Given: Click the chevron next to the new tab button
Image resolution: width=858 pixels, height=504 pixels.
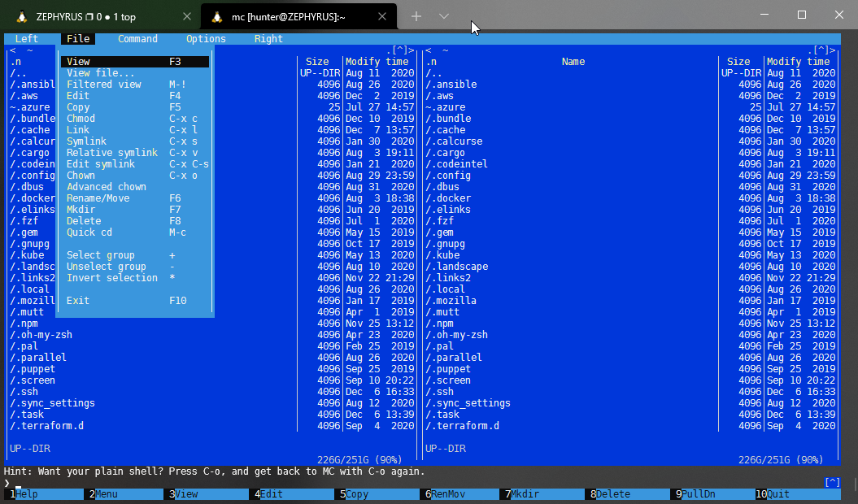Looking at the screenshot, I should click(x=442, y=15).
